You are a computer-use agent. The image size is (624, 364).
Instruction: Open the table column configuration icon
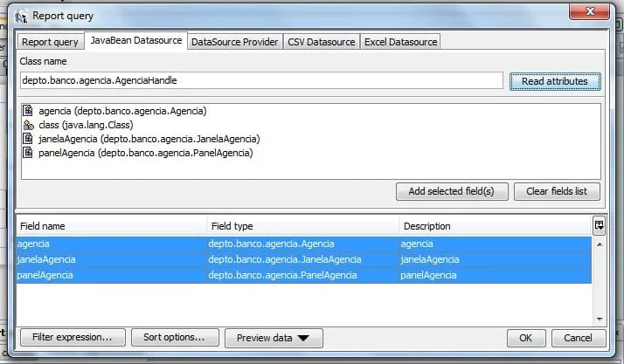599,226
